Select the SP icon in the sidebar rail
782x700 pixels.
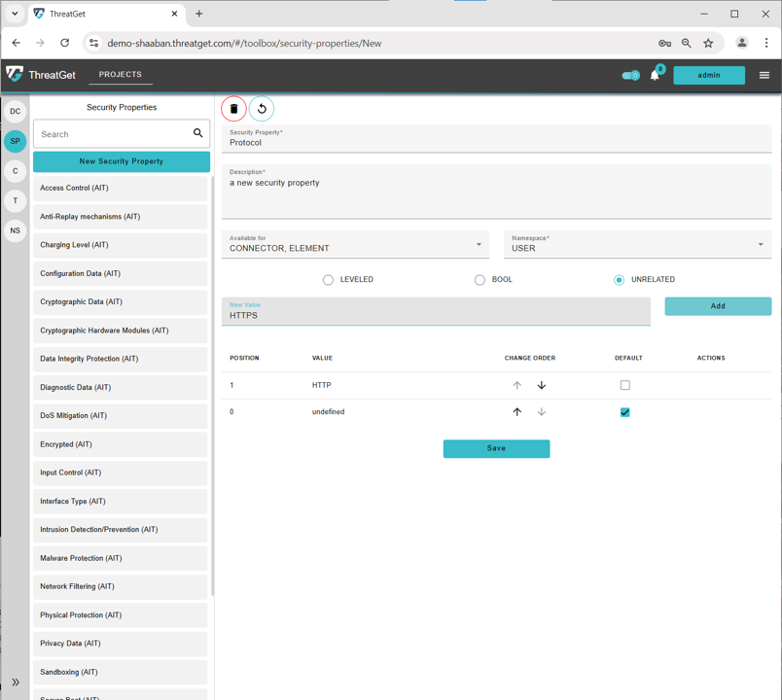15,141
